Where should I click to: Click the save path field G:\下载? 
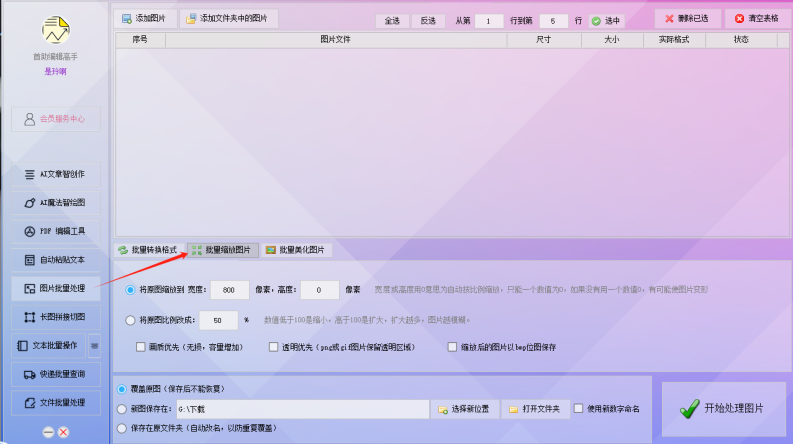pyautogui.click(x=302, y=409)
